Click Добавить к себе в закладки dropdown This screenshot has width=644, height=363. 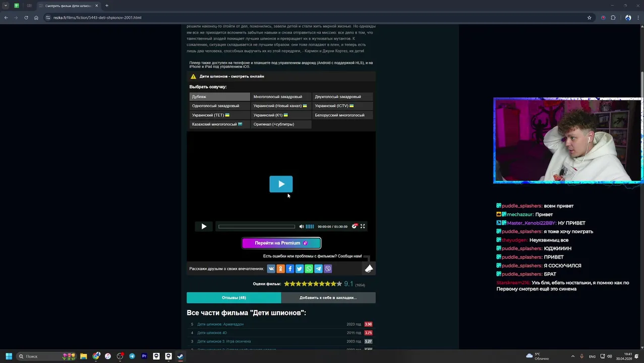328,297
